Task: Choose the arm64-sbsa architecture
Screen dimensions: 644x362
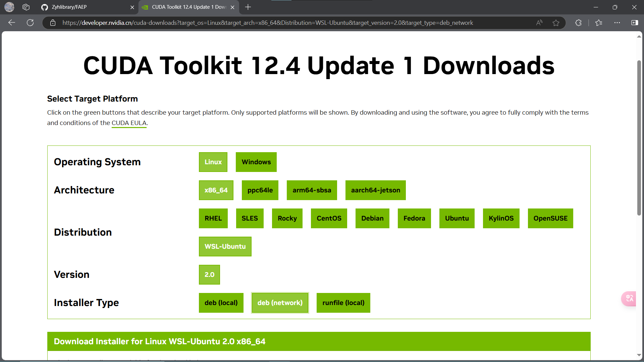Action: 312,190
